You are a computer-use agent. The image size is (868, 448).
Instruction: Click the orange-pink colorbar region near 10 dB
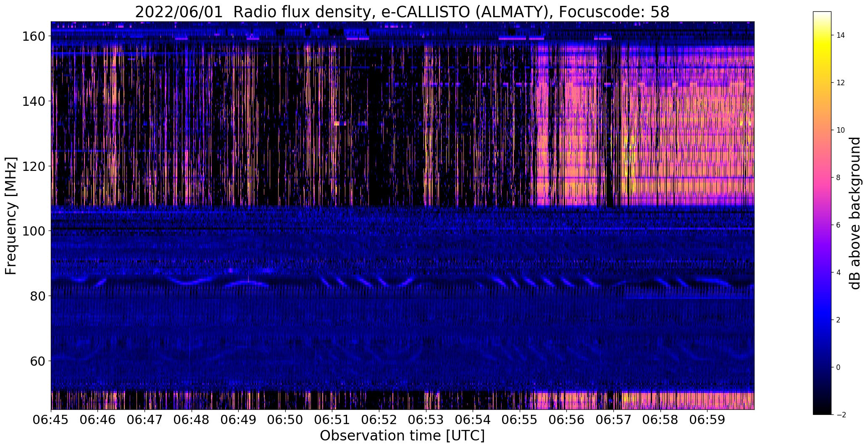coord(822,130)
